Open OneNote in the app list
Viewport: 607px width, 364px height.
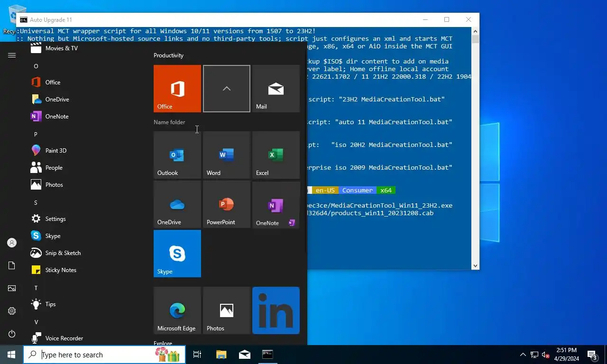[x=86, y=117]
